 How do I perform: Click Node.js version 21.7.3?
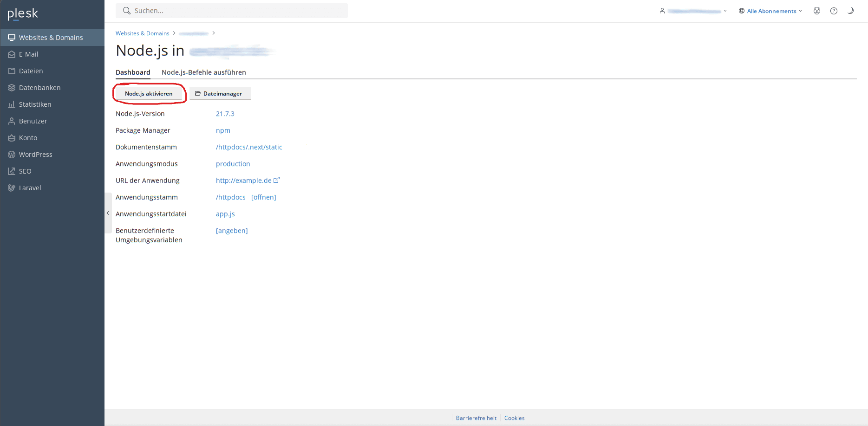click(225, 114)
